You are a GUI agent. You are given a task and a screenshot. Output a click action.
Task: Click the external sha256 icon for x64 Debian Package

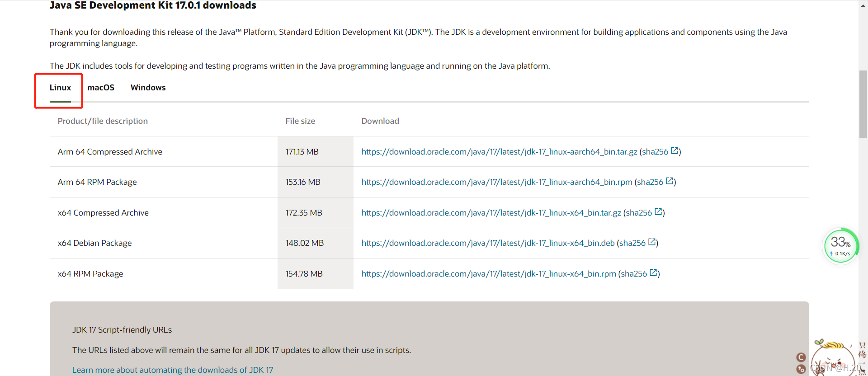[652, 242]
